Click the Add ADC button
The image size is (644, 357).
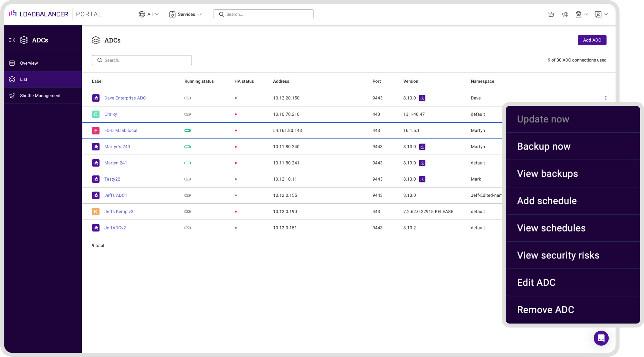pyautogui.click(x=592, y=40)
